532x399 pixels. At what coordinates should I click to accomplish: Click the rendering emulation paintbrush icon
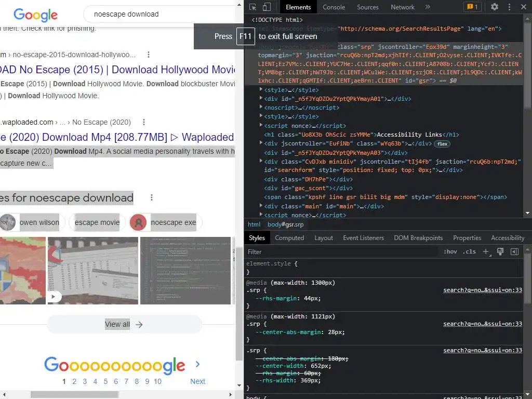[x=500, y=251]
